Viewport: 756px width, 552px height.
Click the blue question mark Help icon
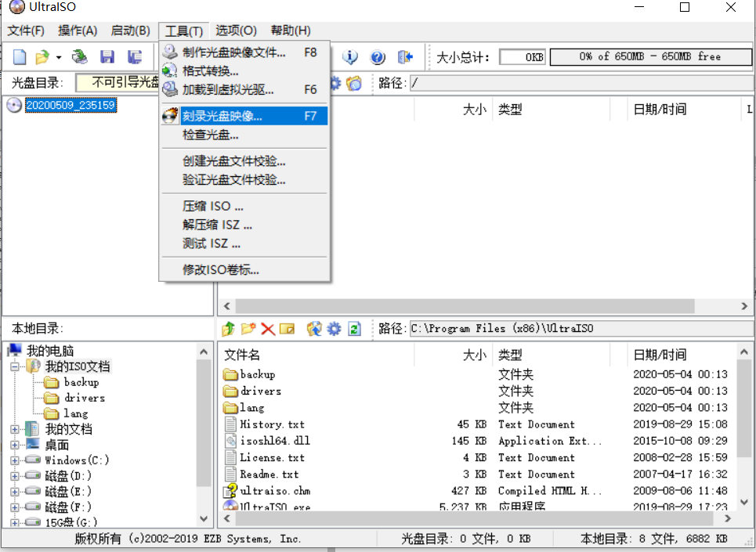378,57
